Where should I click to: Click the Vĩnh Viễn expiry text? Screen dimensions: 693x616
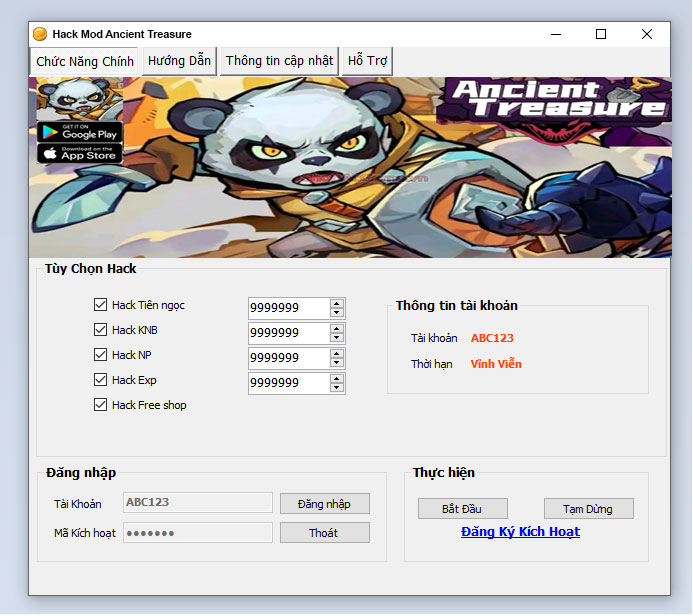tap(496, 364)
